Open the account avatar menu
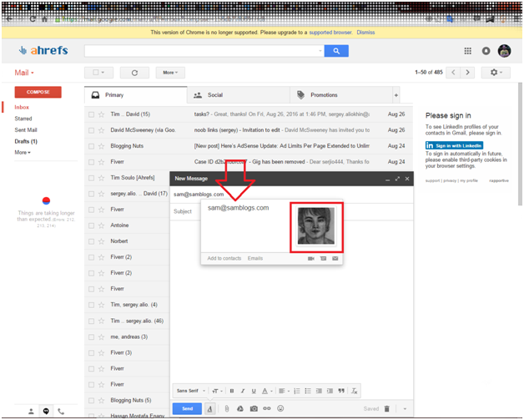The image size is (524, 420). click(x=504, y=51)
